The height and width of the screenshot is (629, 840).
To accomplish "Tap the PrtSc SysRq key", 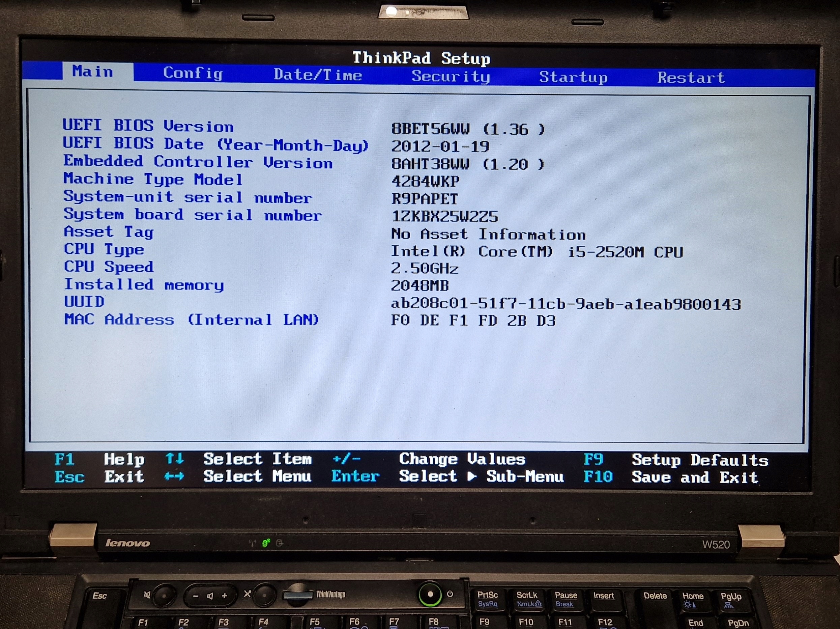I will coord(489,599).
